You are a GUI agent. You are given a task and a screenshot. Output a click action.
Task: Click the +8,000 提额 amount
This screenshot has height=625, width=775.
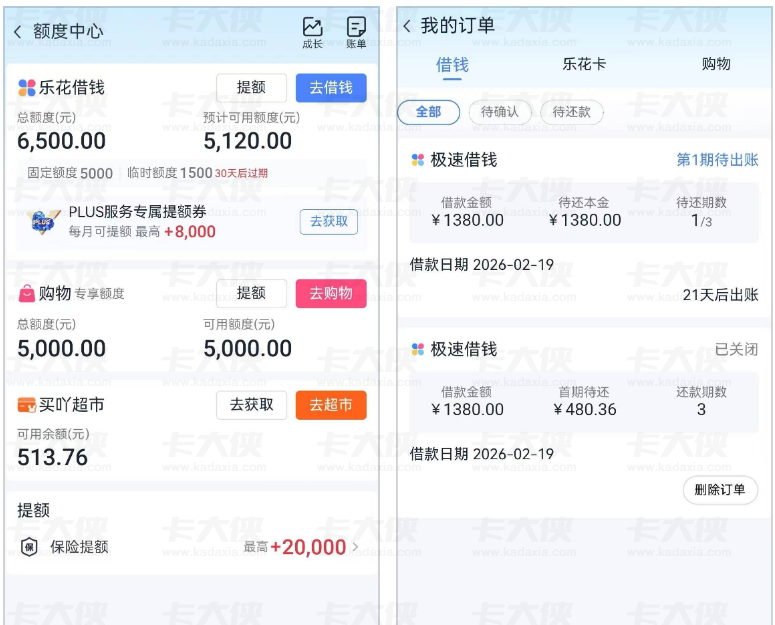pyautogui.click(x=190, y=232)
